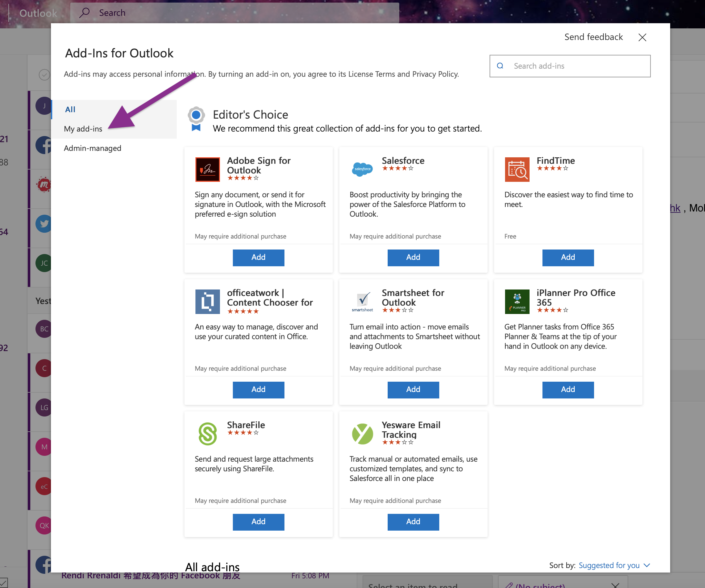The image size is (705, 588).
Task: Add the iPlanner Pro Office 365 add-in
Action: click(x=568, y=390)
